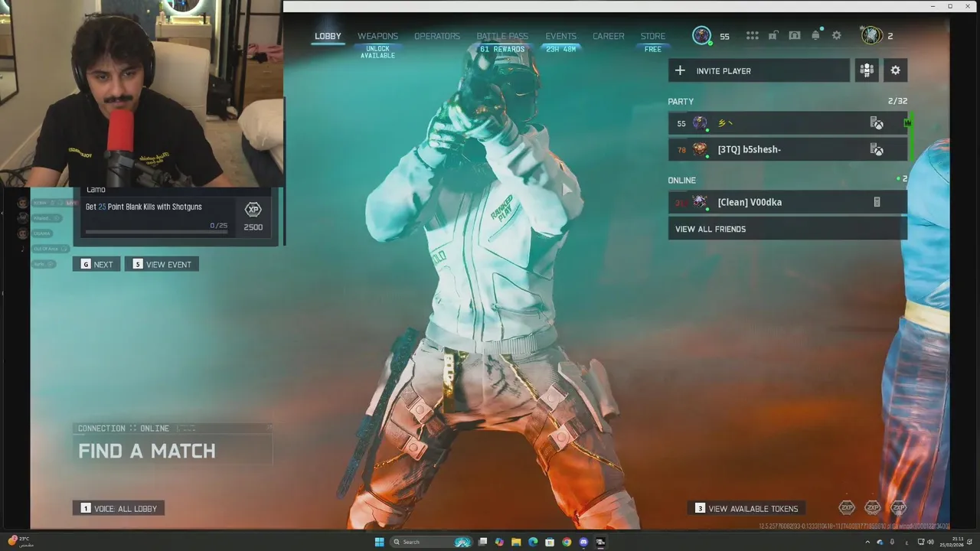Viewport: 980px width, 551px height.
Task: Click the XP 2500 reward icon
Action: tap(253, 210)
